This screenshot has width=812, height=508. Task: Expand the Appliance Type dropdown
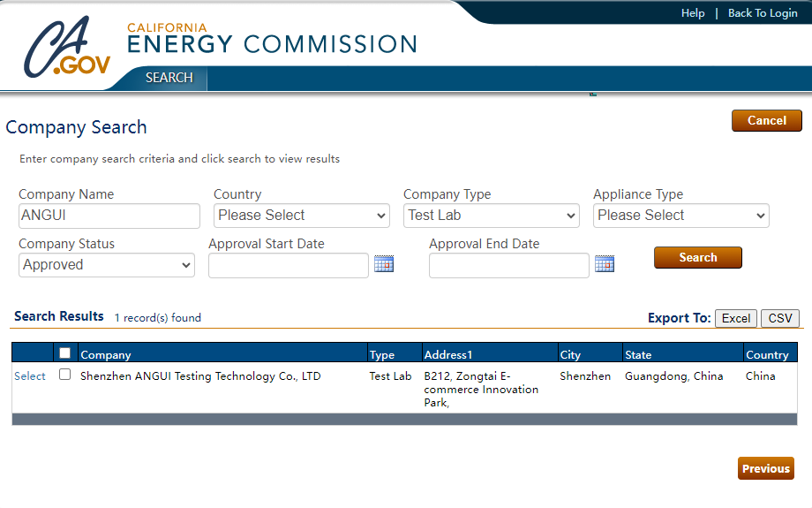[x=681, y=216]
